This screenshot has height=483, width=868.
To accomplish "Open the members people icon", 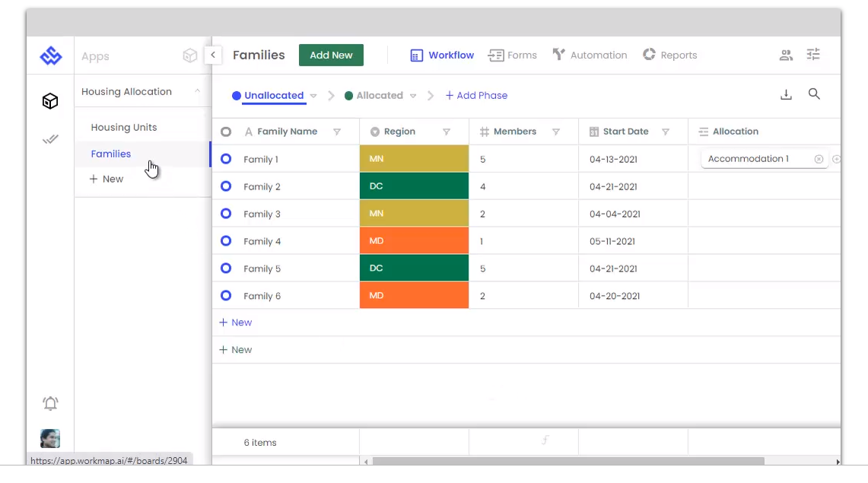I will point(786,55).
